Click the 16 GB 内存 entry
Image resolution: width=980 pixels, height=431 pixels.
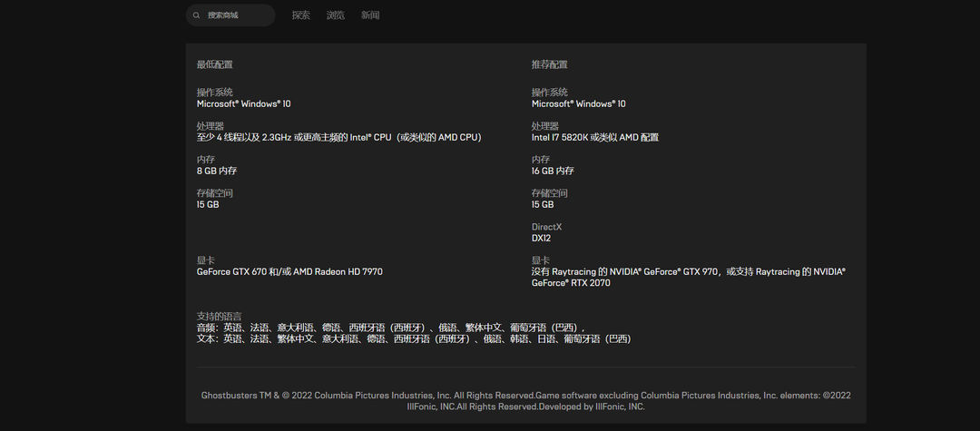point(553,171)
